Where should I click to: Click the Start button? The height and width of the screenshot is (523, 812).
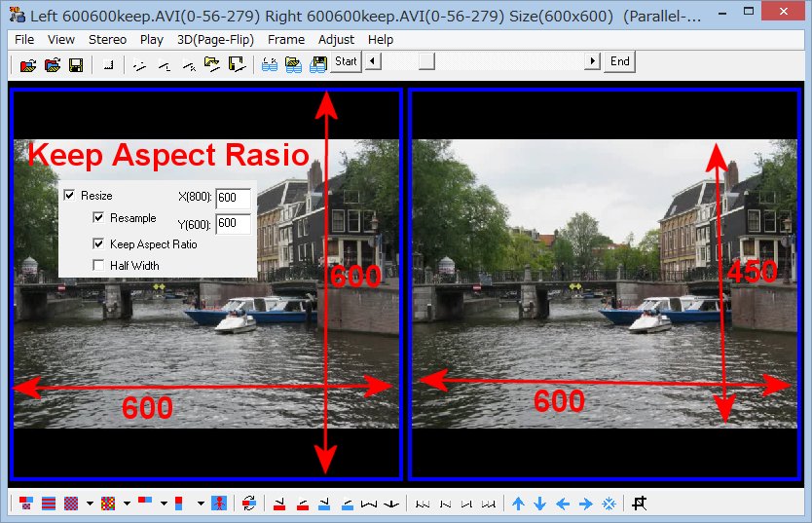pos(346,61)
